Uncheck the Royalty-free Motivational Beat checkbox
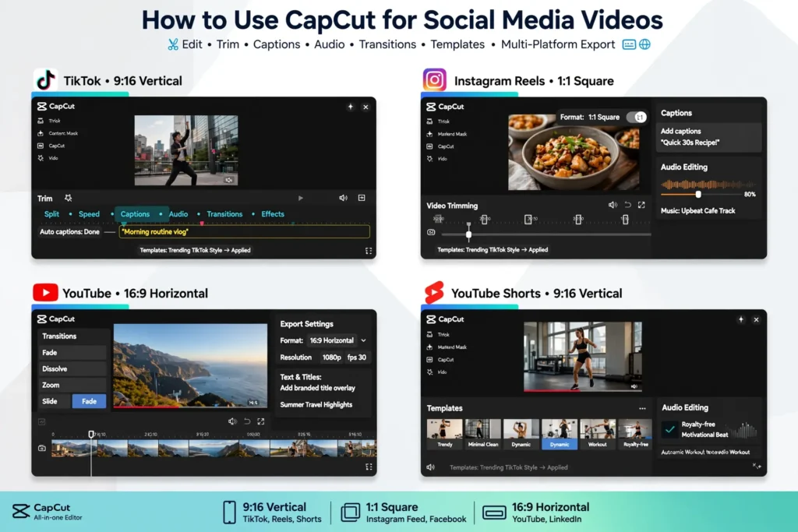 [669, 429]
